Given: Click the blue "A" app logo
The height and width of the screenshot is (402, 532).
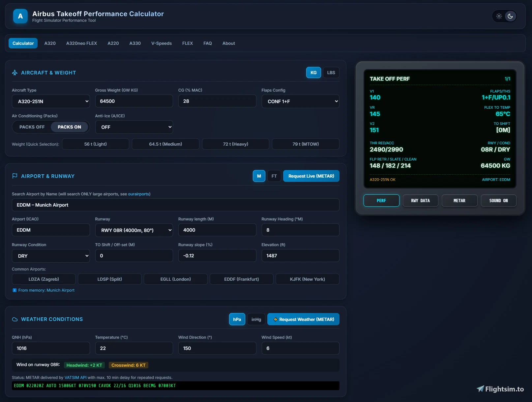Looking at the screenshot, I should pyautogui.click(x=20, y=16).
